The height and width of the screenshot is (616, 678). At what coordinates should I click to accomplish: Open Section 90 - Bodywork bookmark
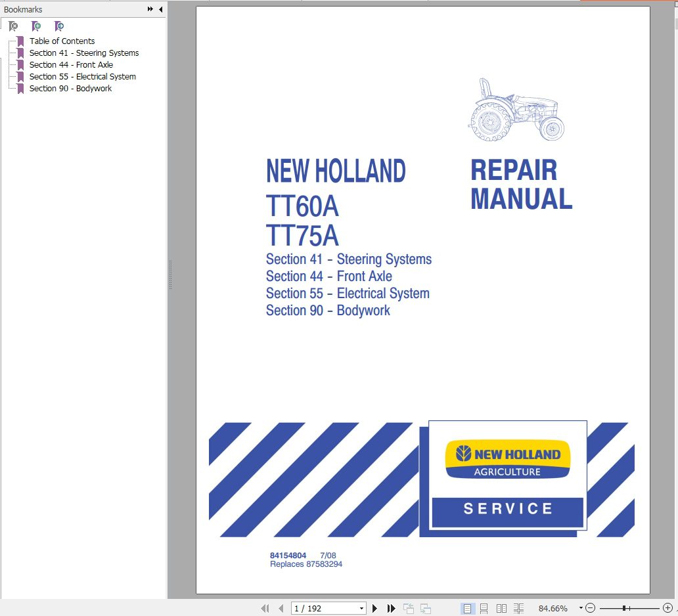[x=70, y=88]
